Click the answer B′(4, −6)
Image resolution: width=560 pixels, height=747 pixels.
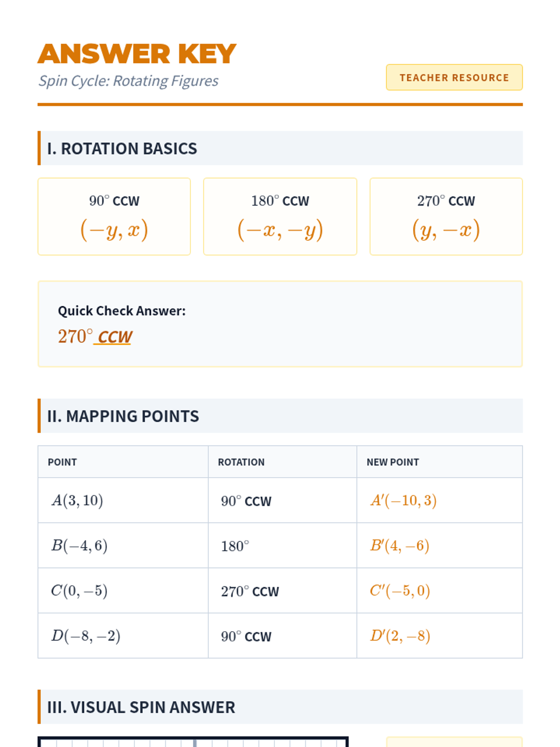point(400,546)
